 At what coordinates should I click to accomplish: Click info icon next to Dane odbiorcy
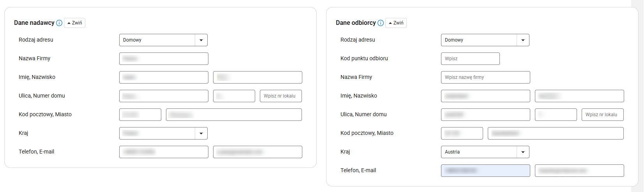pos(381,23)
